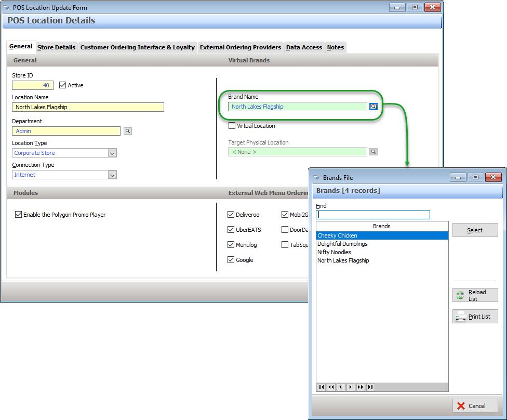Go to next record in Brands list
Screen dimensions: 507x420
click(x=351, y=387)
